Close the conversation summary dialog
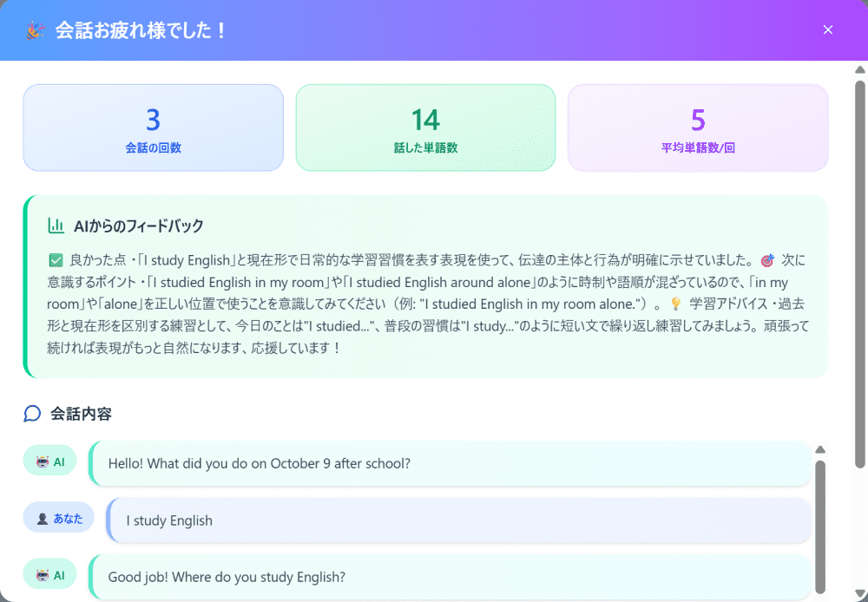868x602 pixels. point(827,30)
